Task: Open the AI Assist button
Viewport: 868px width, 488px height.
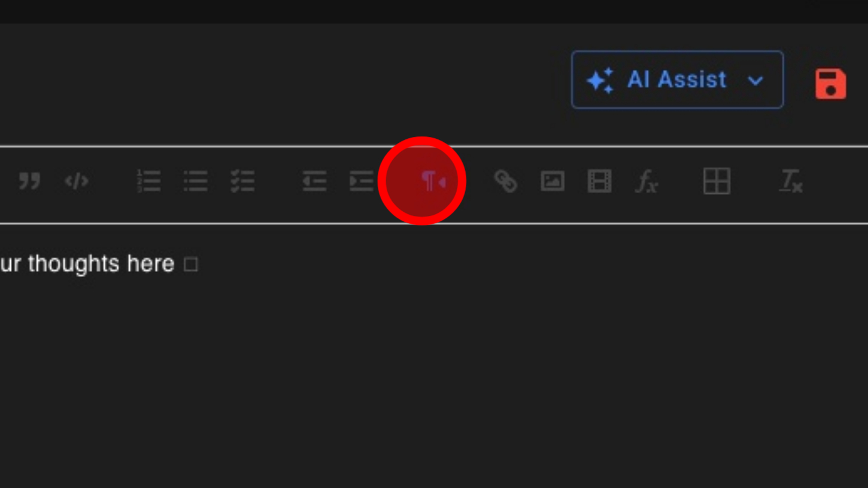Action: pos(677,80)
